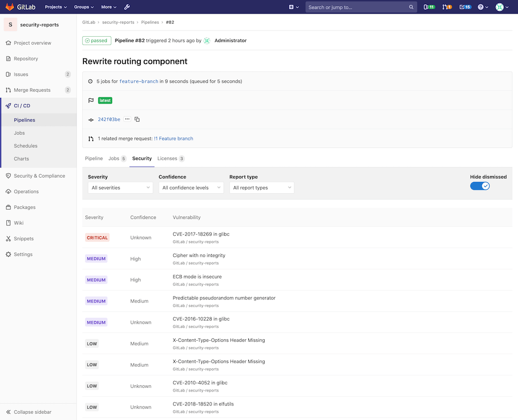Viewport: 518px width, 420px height.
Task: Open the Severity filter dropdown
Action: click(x=120, y=187)
